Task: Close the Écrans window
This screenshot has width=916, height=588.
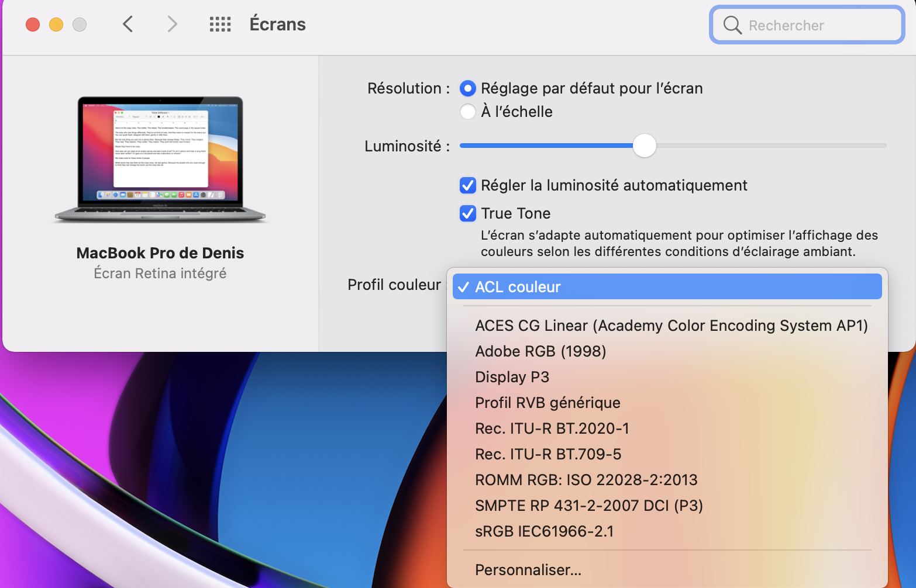Action: coord(33,25)
